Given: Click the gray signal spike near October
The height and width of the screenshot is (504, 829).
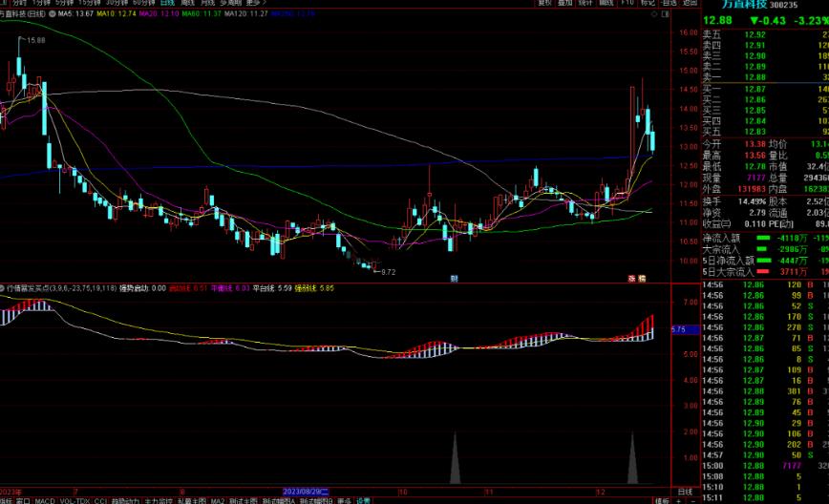Looking at the screenshot, I should 455,457.
